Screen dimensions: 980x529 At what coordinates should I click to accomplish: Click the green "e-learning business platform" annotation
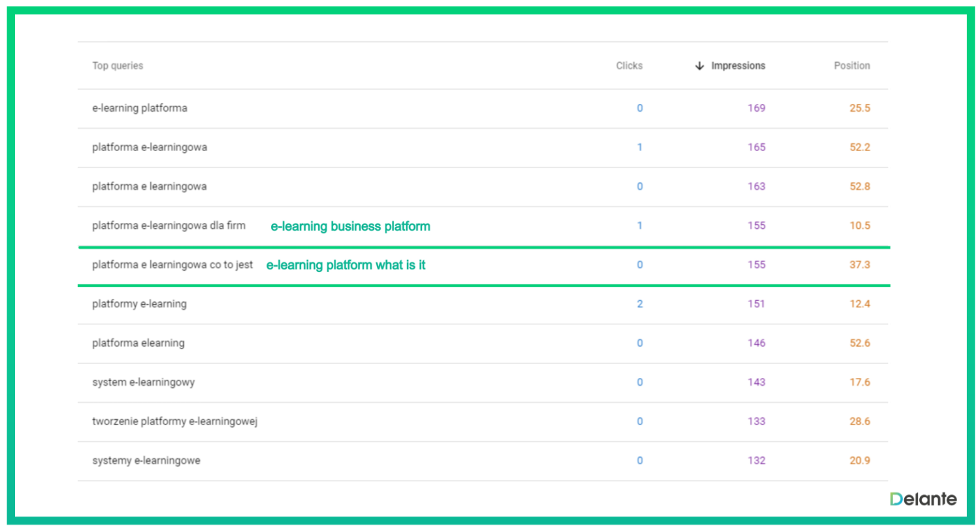pyautogui.click(x=350, y=227)
